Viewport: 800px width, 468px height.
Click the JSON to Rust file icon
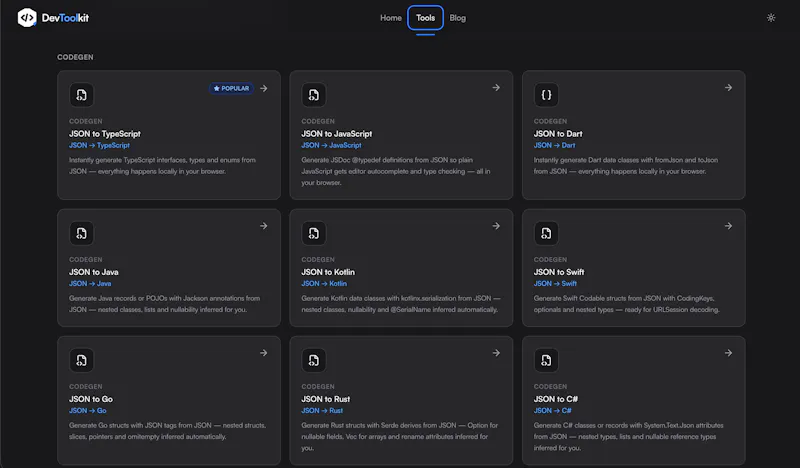coord(314,360)
